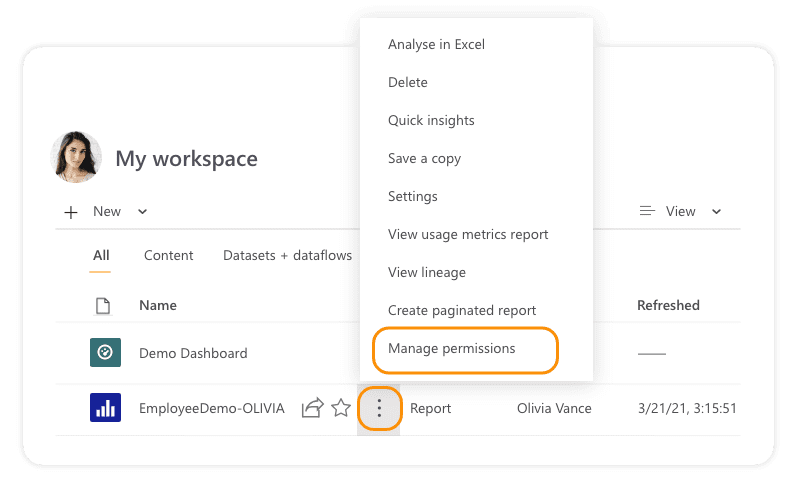Expand the New dropdown chevron
The height and width of the screenshot is (496, 800).
click(142, 211)
